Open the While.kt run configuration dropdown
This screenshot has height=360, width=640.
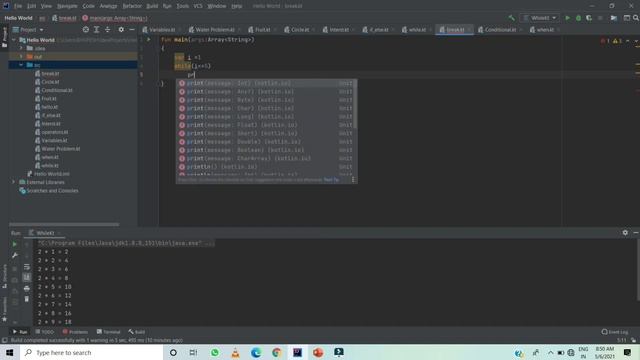click(540, 18)
